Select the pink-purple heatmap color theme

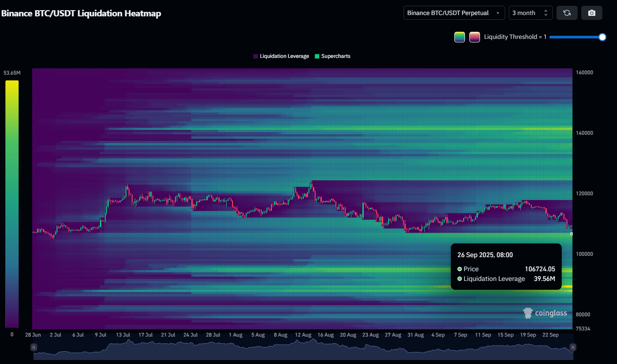475,37
